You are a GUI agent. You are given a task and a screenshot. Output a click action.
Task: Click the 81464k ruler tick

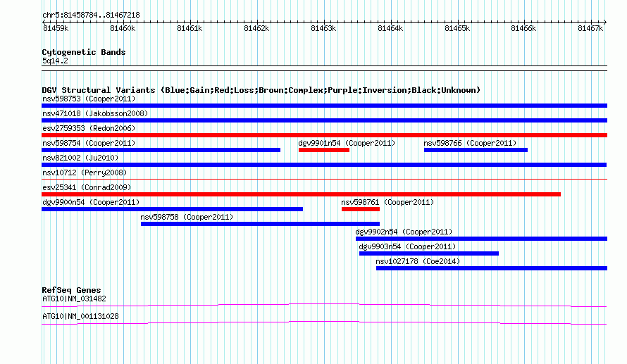tap(390, 28)
